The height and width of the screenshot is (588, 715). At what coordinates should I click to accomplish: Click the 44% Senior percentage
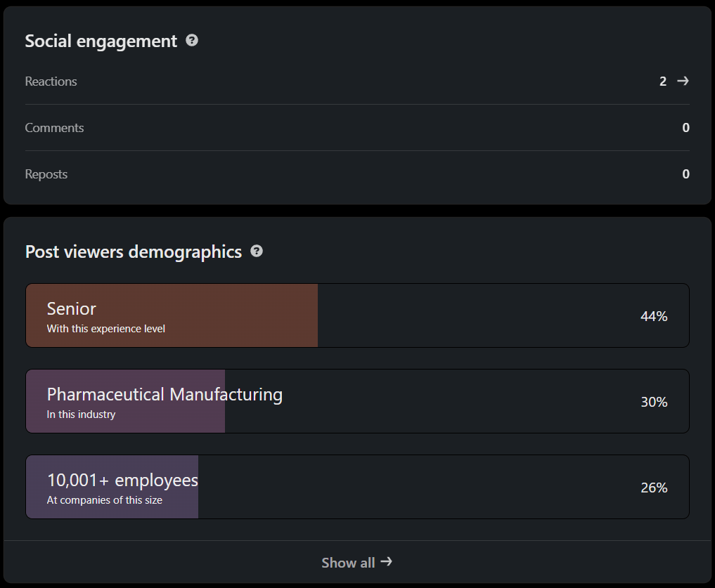pos(654,316)
